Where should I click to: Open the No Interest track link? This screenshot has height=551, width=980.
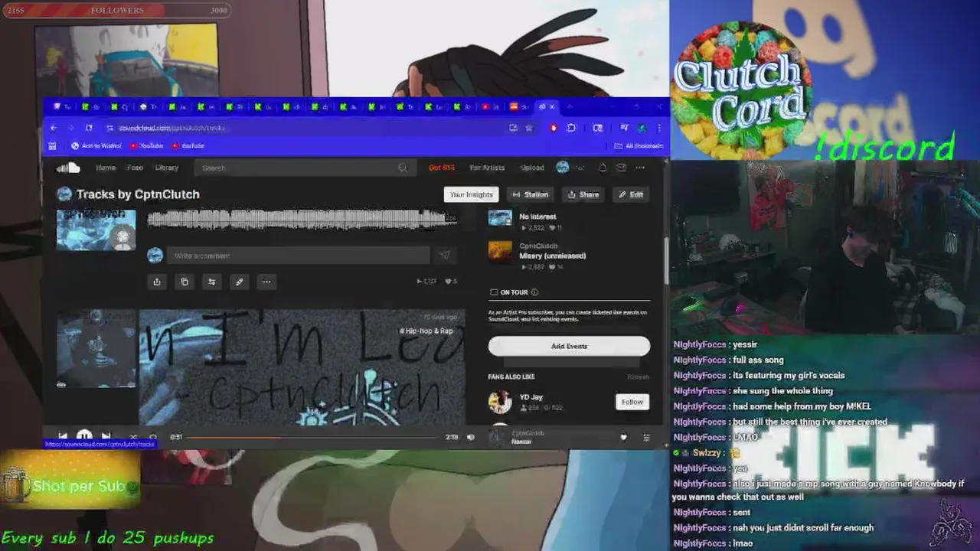(x=537, y=217)
